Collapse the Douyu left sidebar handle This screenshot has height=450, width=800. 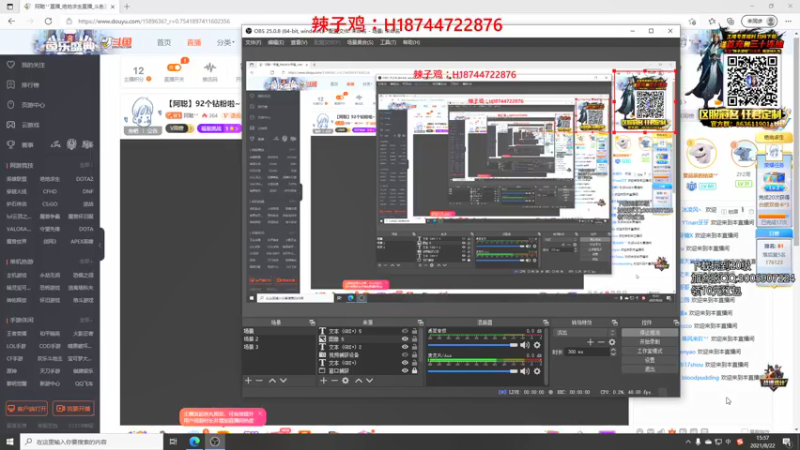click(x=101, y=244)
